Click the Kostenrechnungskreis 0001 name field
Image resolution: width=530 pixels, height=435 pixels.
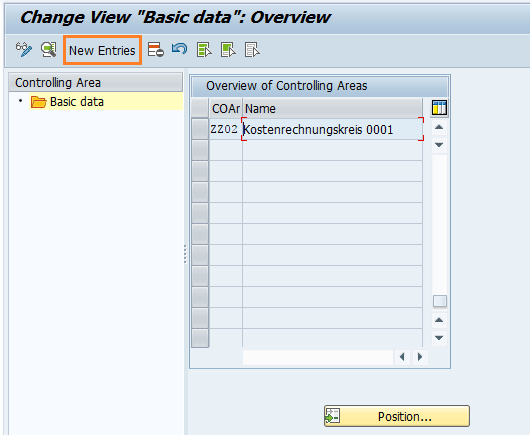pos(333,129)
